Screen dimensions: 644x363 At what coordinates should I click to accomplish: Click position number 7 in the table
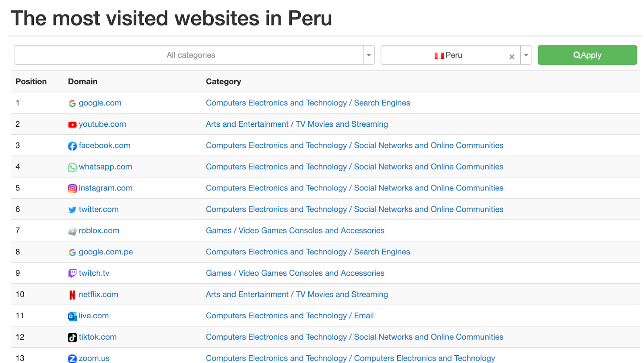coord(18,231)
